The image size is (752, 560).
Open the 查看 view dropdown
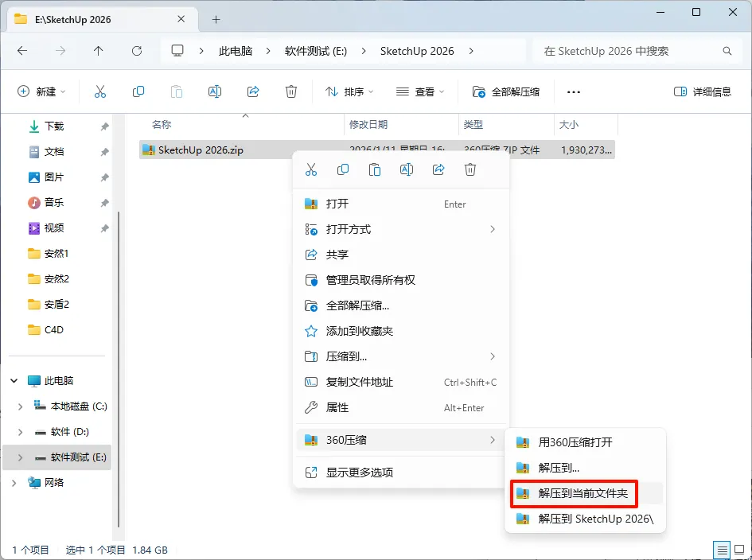pos(419,91)
